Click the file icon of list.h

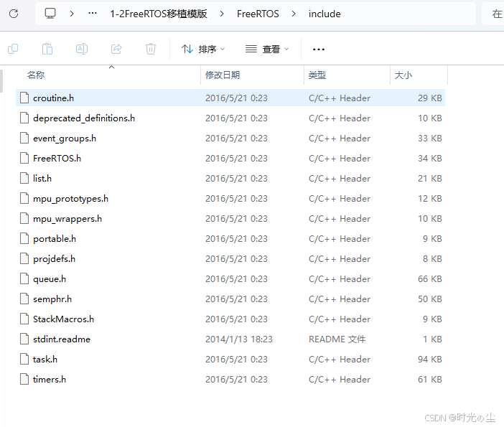[24, 178]
